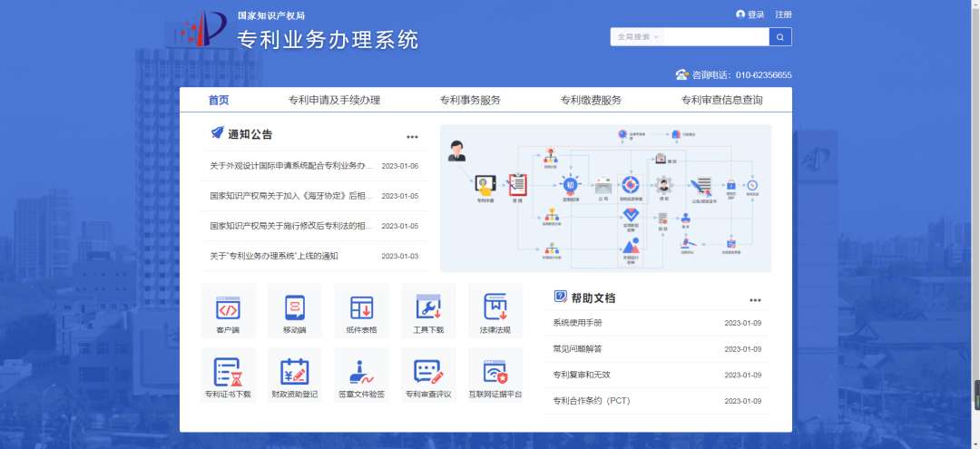Click the 通知公告 section heading
This screenshot has height=449, width=980.
coord(250,134)
